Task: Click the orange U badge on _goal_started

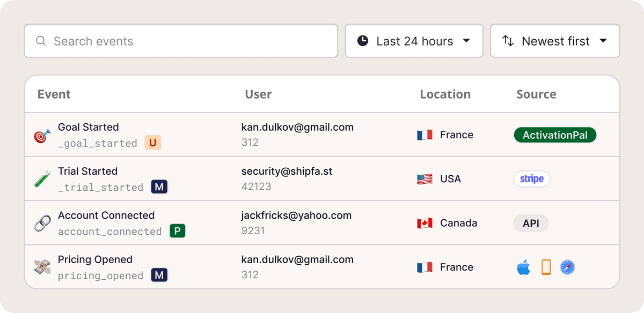Action: point(153,143)
